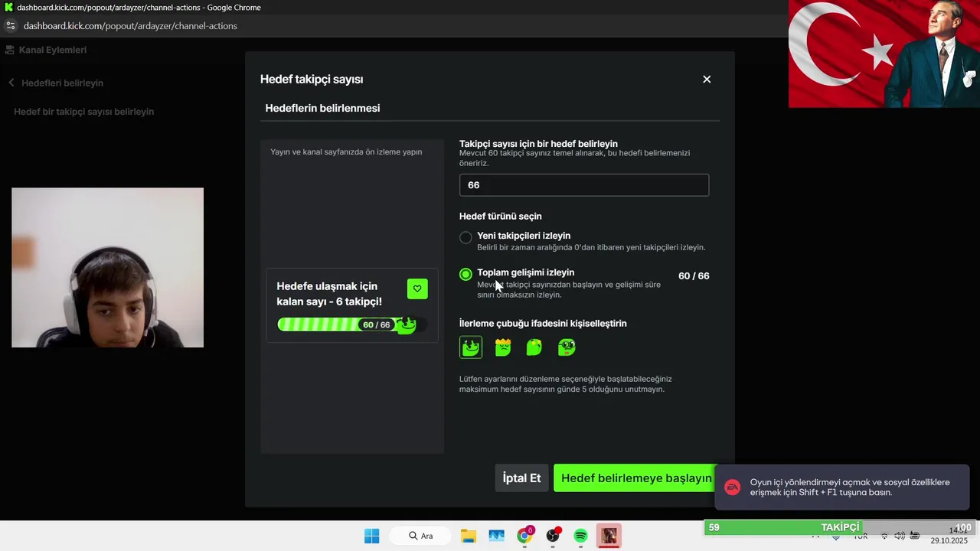Viewport: 980px width, 551px height.
Task: Click Hedef belirlemeye başlayın button
Action: (x=636, y=478)
